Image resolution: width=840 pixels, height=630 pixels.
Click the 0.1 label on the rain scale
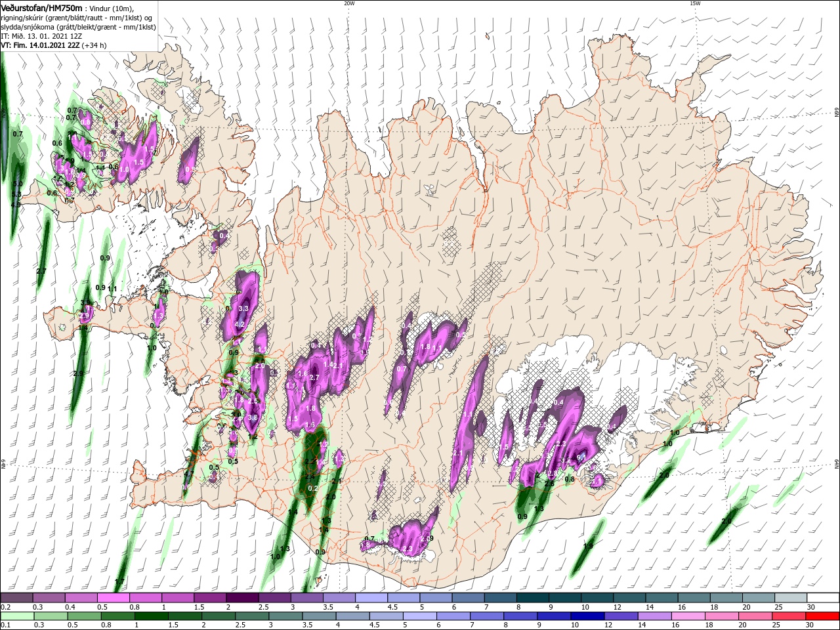point(5,625)
